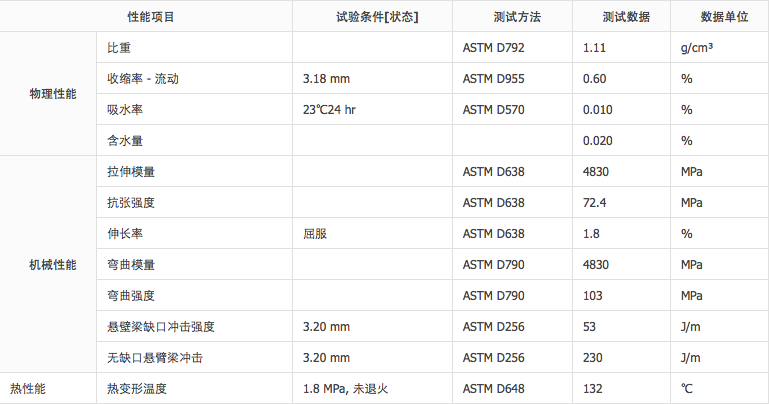The height and width of the screenshot is (404, 769).
Task: Click the 性能项目 column header
Action: click(150, 17)
